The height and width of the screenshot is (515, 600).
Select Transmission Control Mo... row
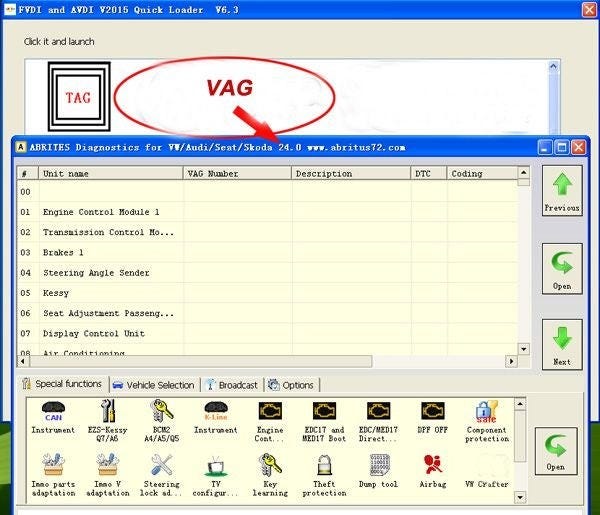pos(267,232)
